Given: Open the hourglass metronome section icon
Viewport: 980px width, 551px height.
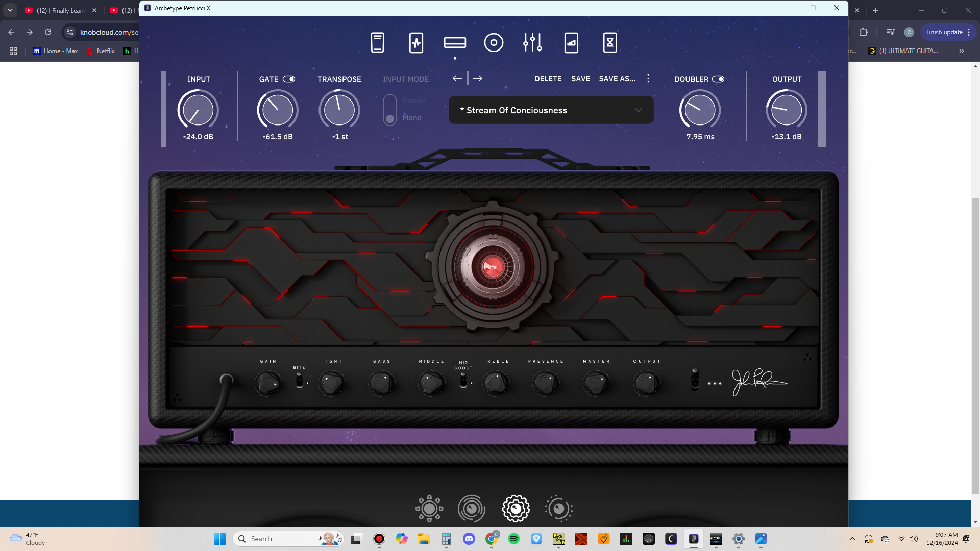Looking at the screenshot, I should (x=610, y=42).
